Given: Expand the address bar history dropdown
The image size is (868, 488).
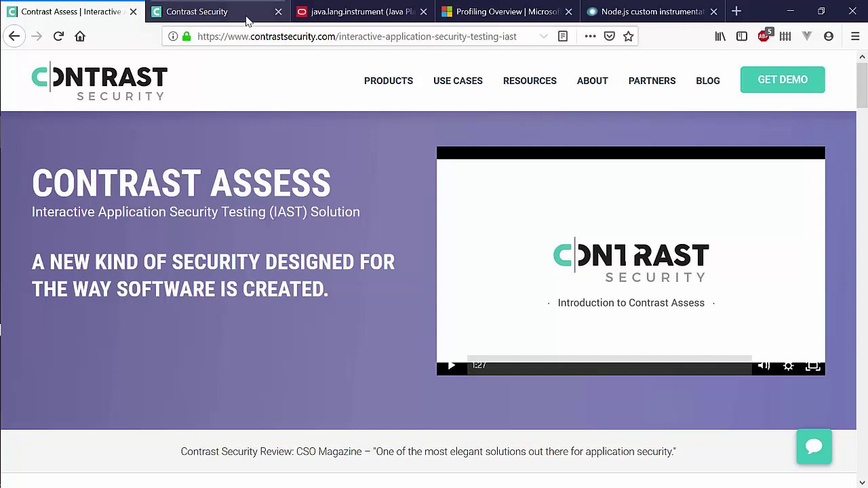Looking at the screenshot, I should [x=543, y=37].
